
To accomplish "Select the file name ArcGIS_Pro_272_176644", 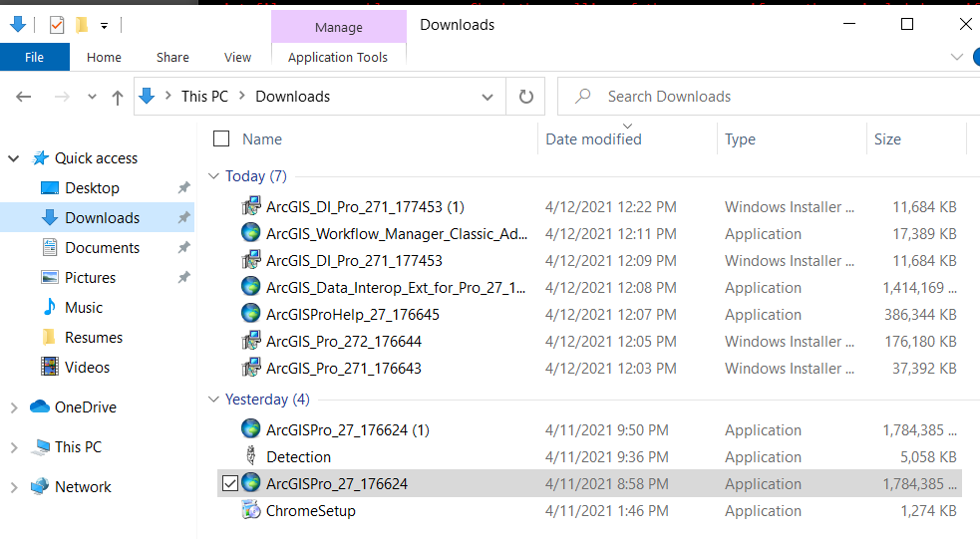I will [344, 341].
